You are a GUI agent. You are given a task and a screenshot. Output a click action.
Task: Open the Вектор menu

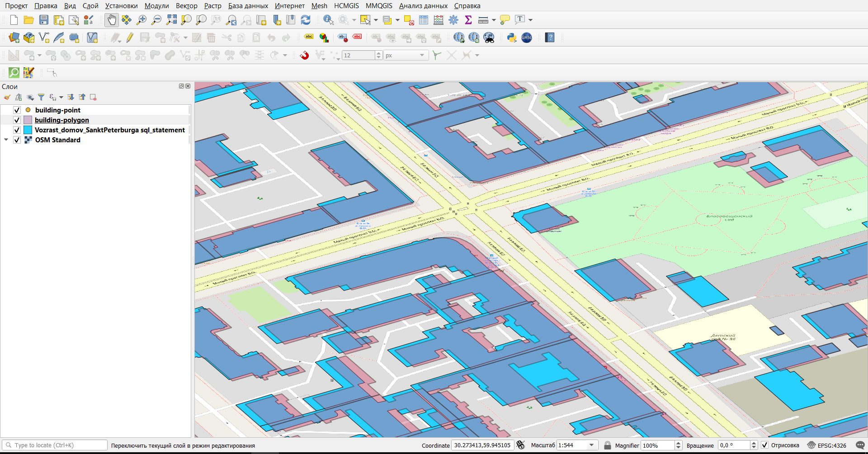(x=186, y=6)
